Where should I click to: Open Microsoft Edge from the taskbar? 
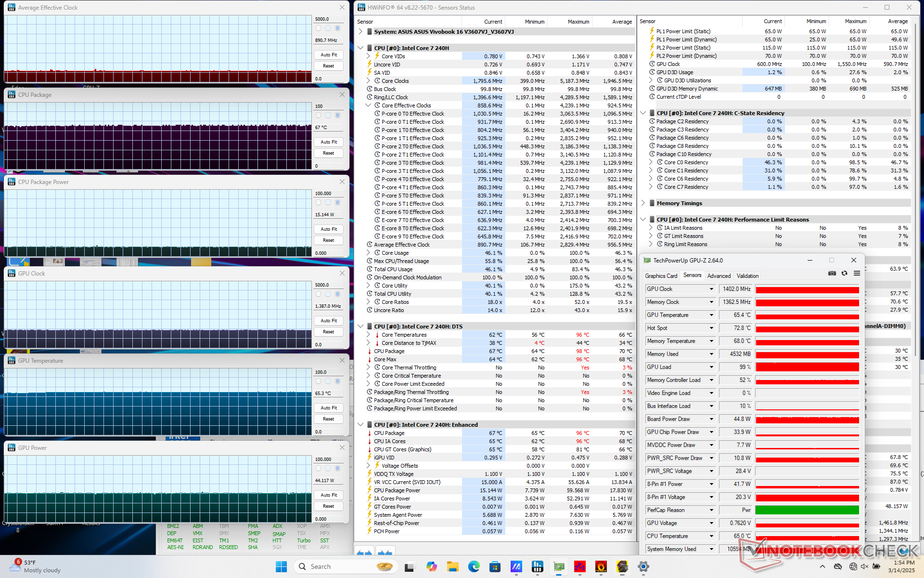tap(474, 566)
